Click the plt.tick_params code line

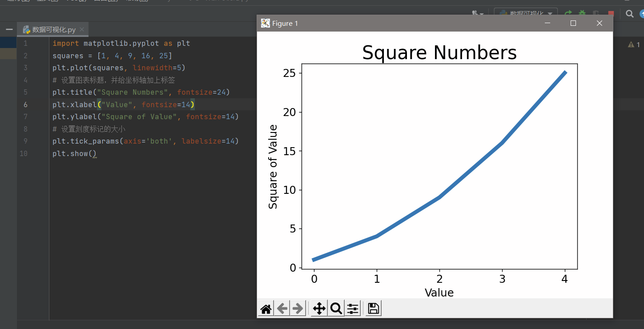point(145,141)
